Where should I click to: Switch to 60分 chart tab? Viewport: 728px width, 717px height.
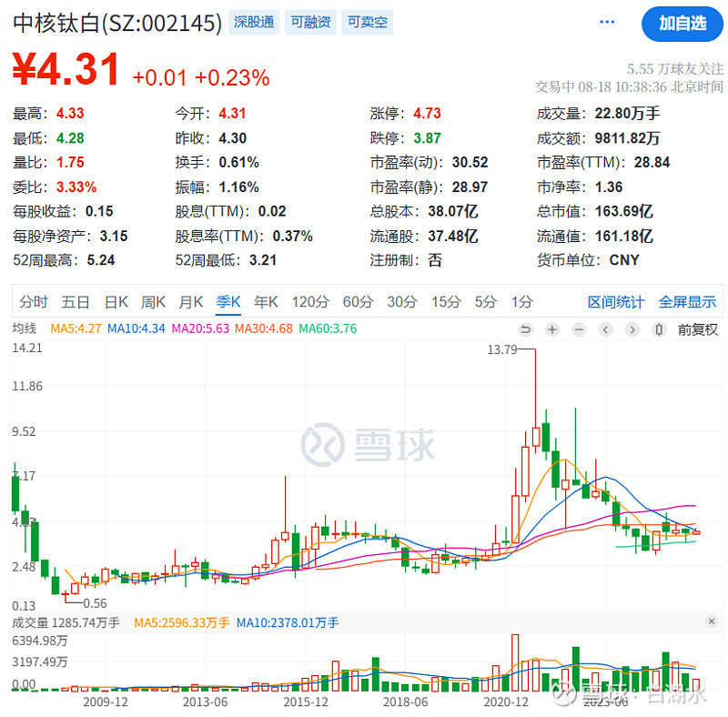pyautogui.click(x=358, y=302)
